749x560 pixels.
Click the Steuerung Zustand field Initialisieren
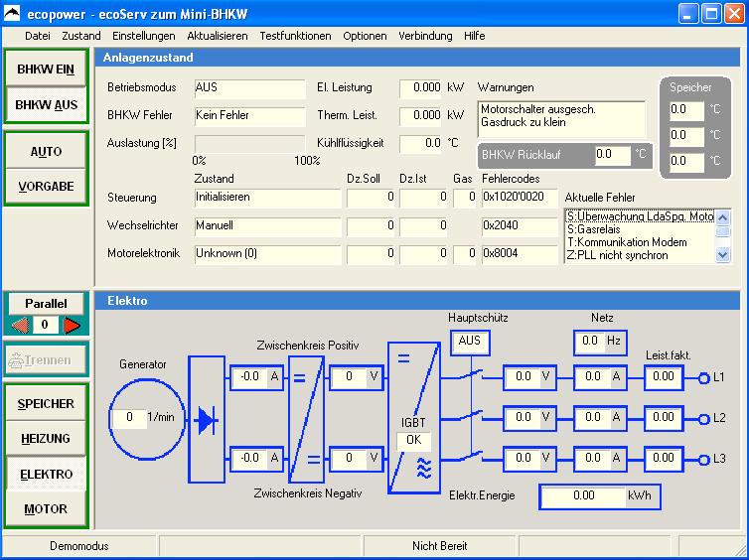point(268,198)
